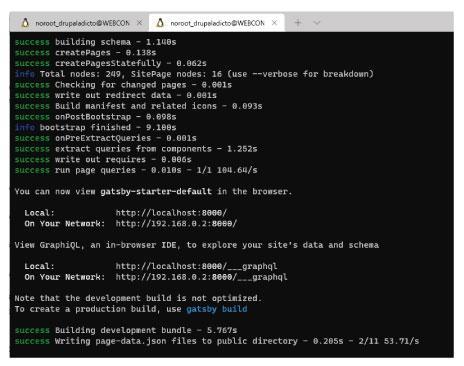This screenshot has height=366, width=464.
Task: Click 'Note that the development build' line
Action: click(x=138, y=298)
